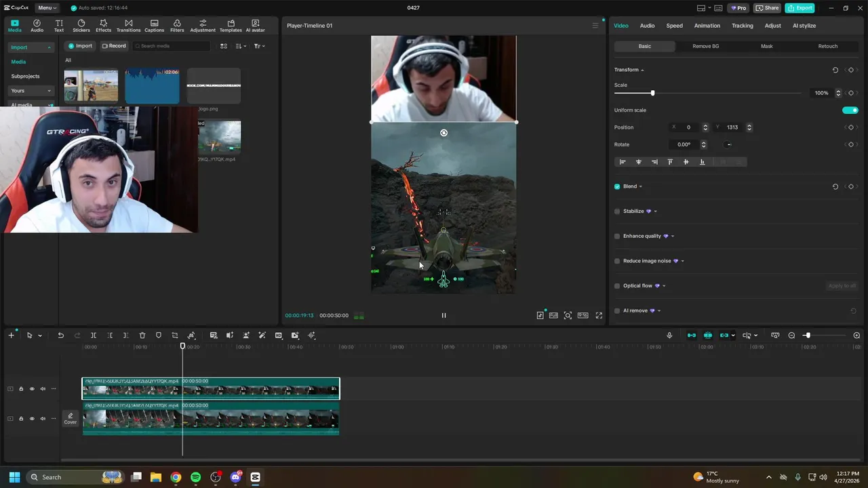Open the Menu dropdown in title bar
Viewport: 868px width, 488px height.
(x=47, y=8)
